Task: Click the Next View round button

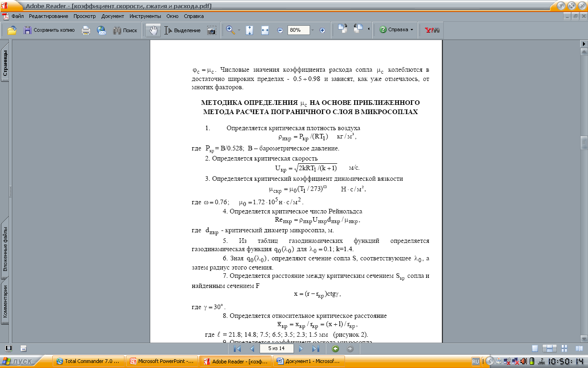Action: [351, 349]
